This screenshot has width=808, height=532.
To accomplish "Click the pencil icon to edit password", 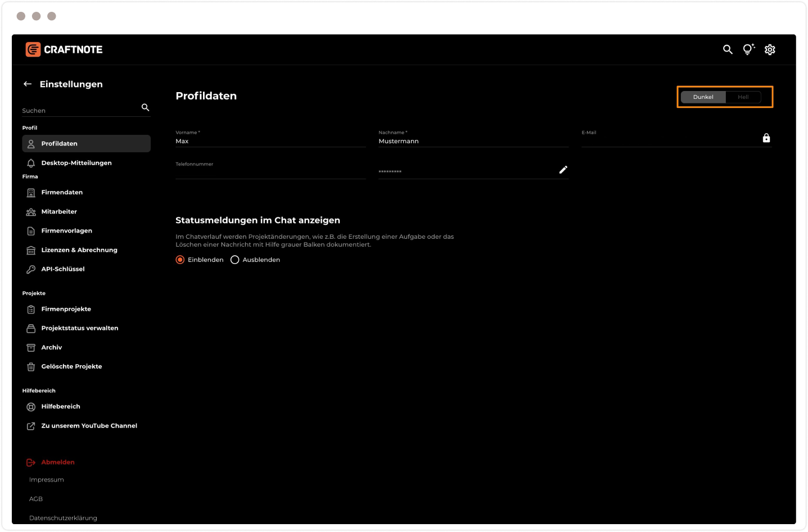I will click(x=563, y=170).
